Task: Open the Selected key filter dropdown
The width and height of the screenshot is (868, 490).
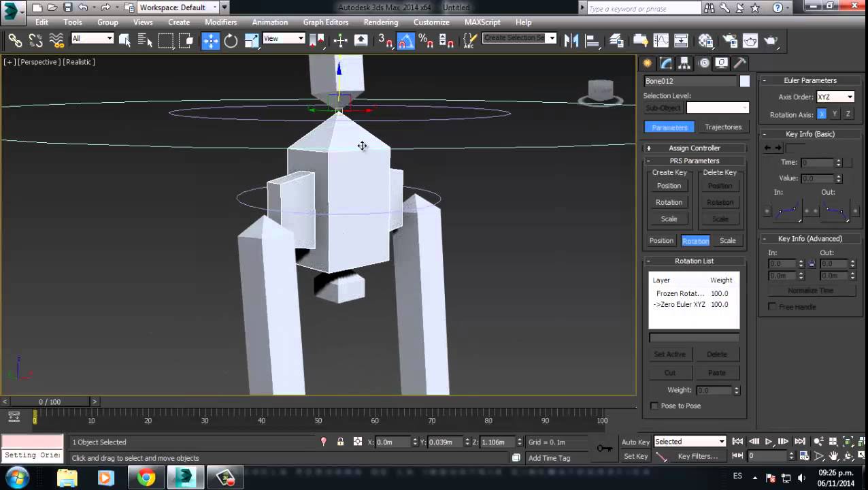Action: coord(690,442)
